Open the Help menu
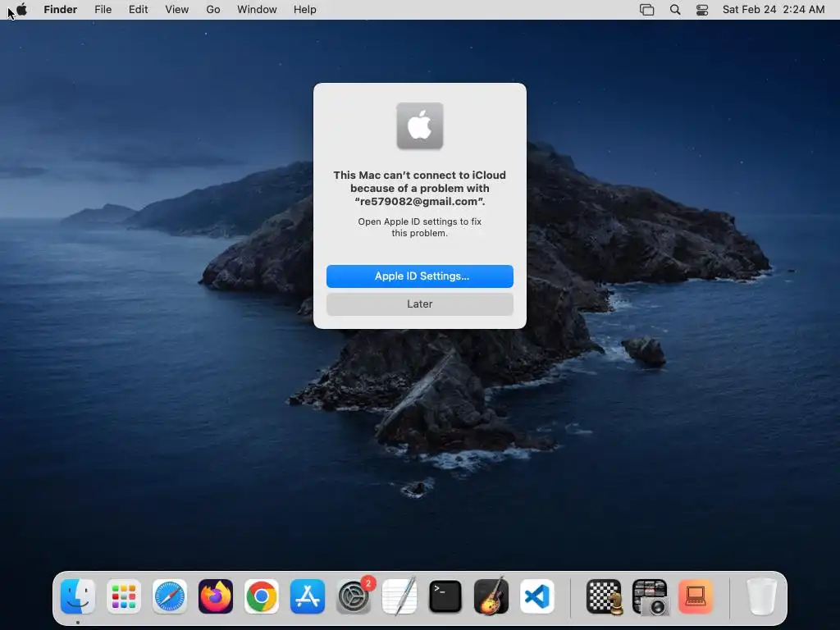840x630 pixels. click(x=305, y=10)
